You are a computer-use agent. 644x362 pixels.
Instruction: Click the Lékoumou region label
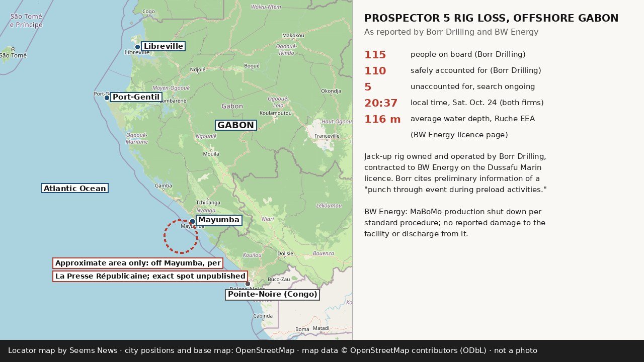[x=329, y=206]
